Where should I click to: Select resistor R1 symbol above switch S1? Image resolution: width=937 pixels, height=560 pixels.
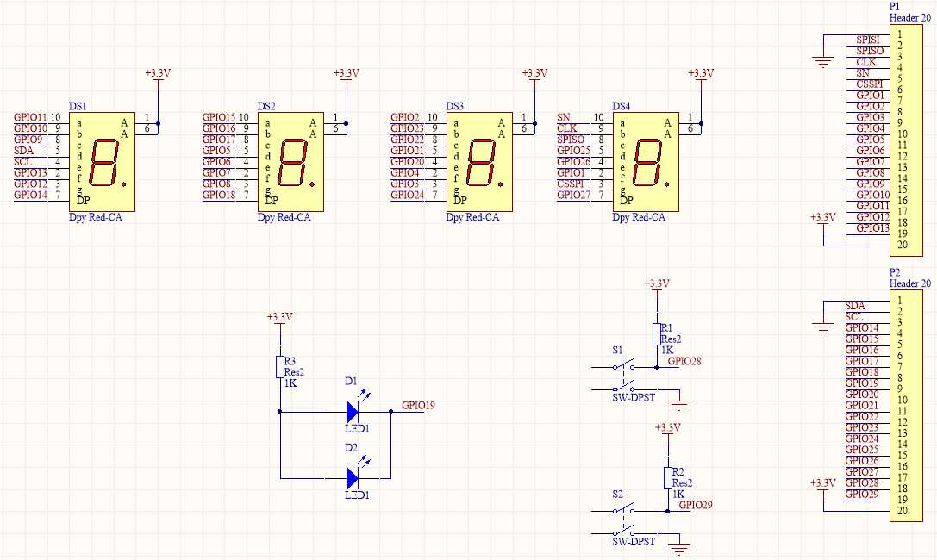point(657,333)
